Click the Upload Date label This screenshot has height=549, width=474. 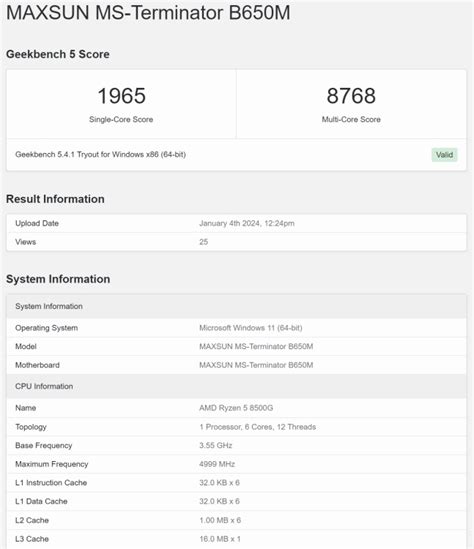pyautogui.click(x=37, y=223)
